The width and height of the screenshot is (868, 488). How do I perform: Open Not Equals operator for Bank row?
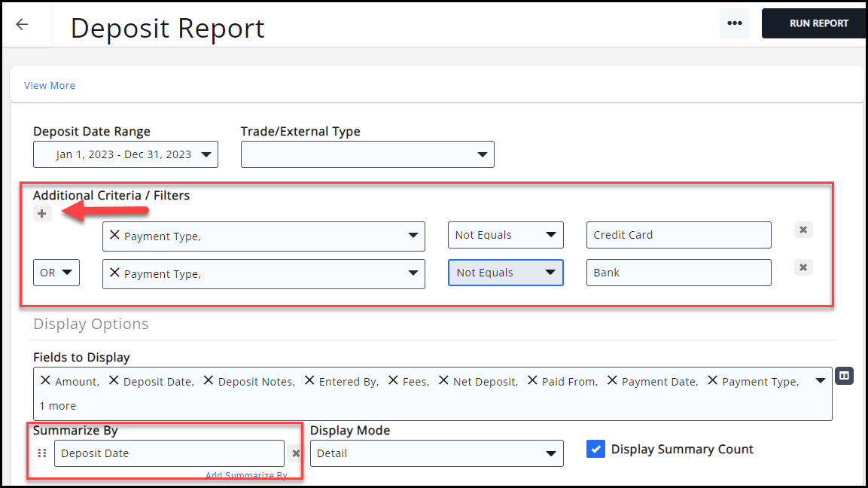click(x=505, y=273)
